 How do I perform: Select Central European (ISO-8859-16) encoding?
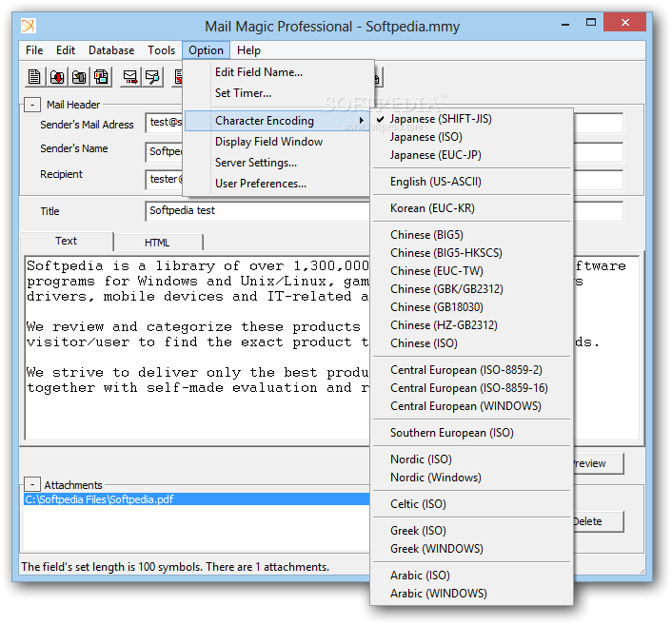coord(472,388)
